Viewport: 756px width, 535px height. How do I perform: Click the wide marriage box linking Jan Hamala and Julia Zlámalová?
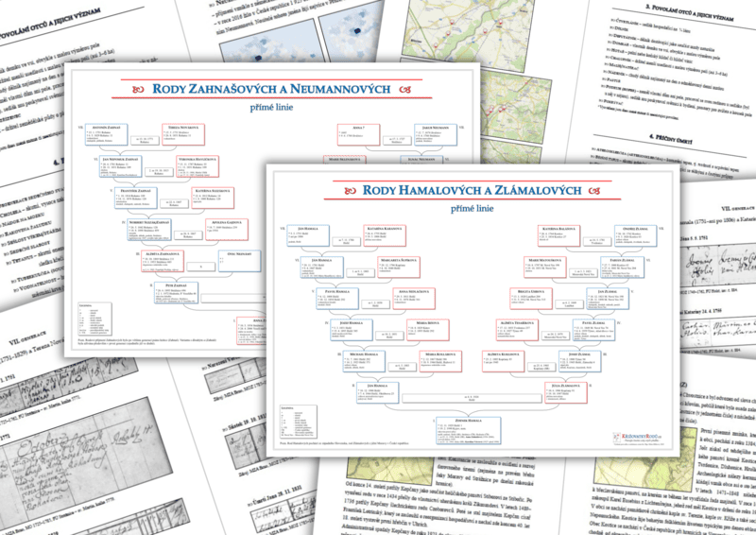tap(472, 399)
